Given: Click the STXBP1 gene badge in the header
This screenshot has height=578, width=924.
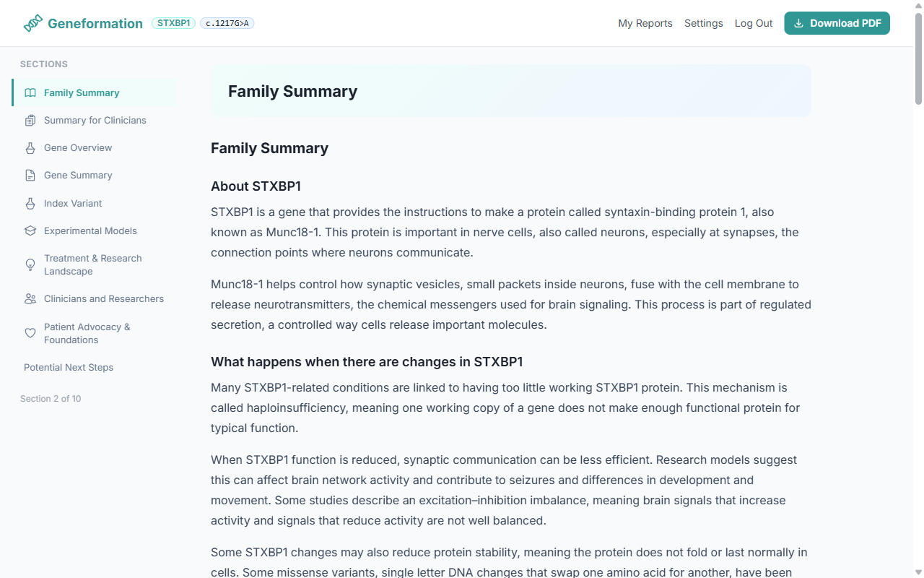Looking at the screenshot, I should tap(173, 23).
